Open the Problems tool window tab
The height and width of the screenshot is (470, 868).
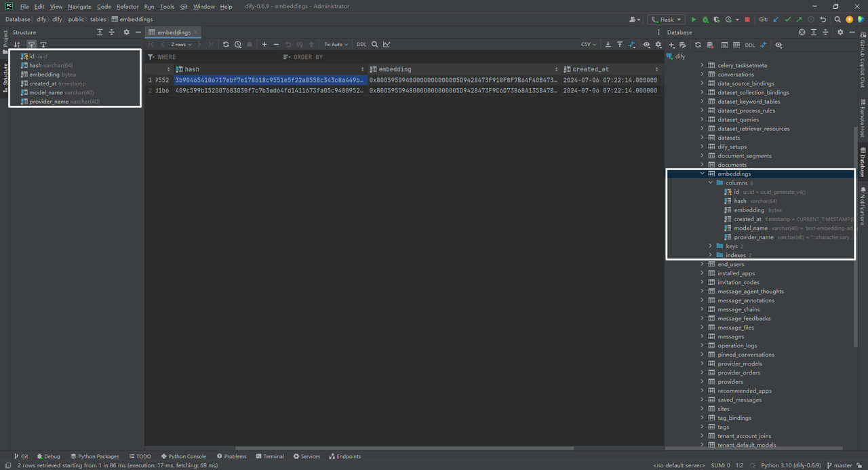(231, 456)
